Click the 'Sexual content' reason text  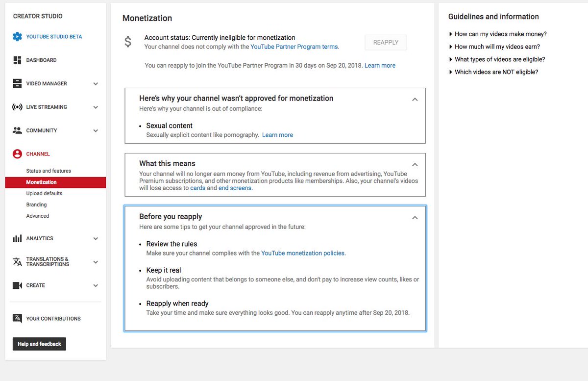pos(169,126)
